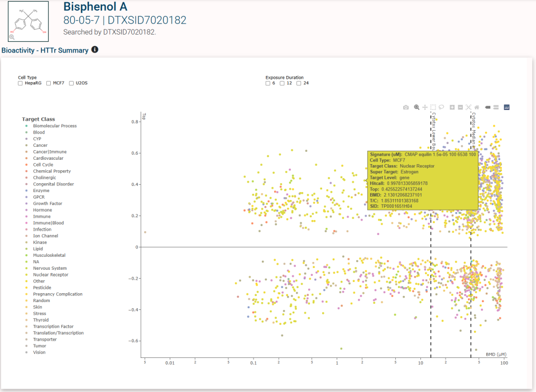Download plot as PNG camera icon
The height and width of the screenshot is (392, 536).
pyautogui.click(x=406, y=107)
